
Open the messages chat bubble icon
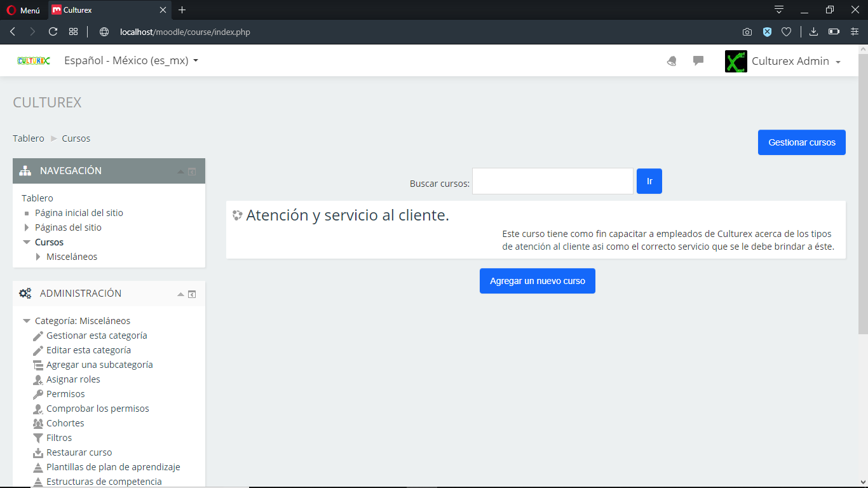click(x=698, y=61)
